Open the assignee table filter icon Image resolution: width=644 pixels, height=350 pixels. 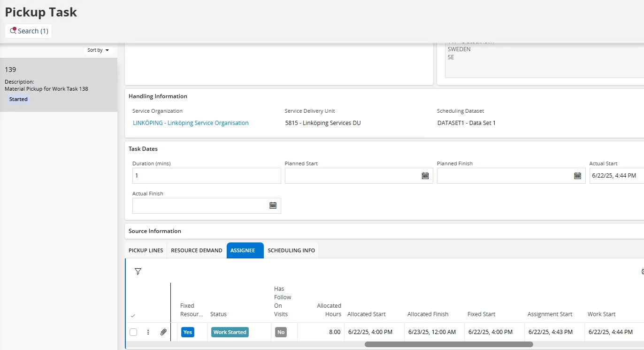coord(138,272)
